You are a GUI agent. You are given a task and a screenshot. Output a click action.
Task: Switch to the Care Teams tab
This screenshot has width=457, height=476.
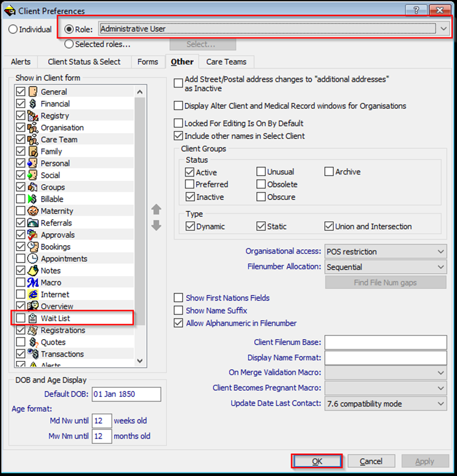(226, 62)
